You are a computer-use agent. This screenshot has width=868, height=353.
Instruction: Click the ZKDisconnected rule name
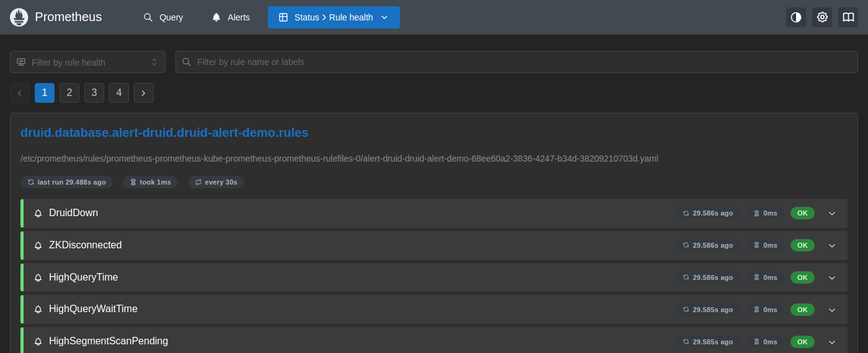click(85, 245)
